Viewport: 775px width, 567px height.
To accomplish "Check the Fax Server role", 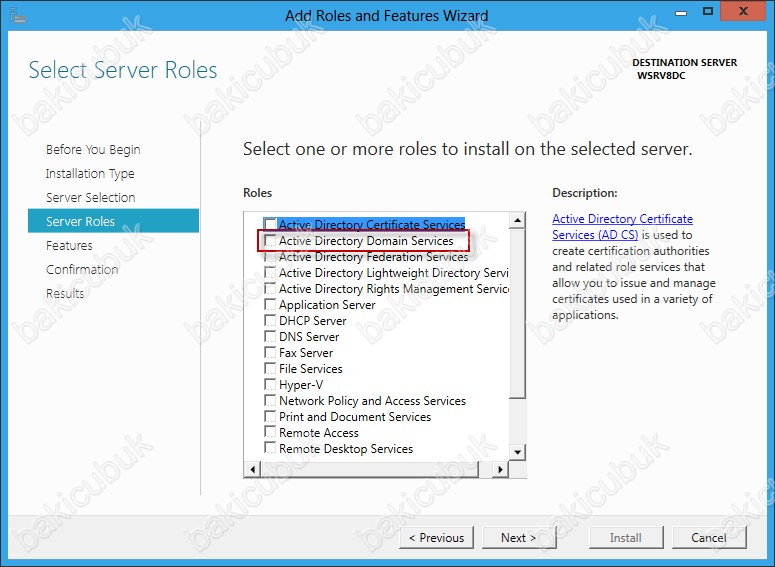I will [x=270, y=352].
